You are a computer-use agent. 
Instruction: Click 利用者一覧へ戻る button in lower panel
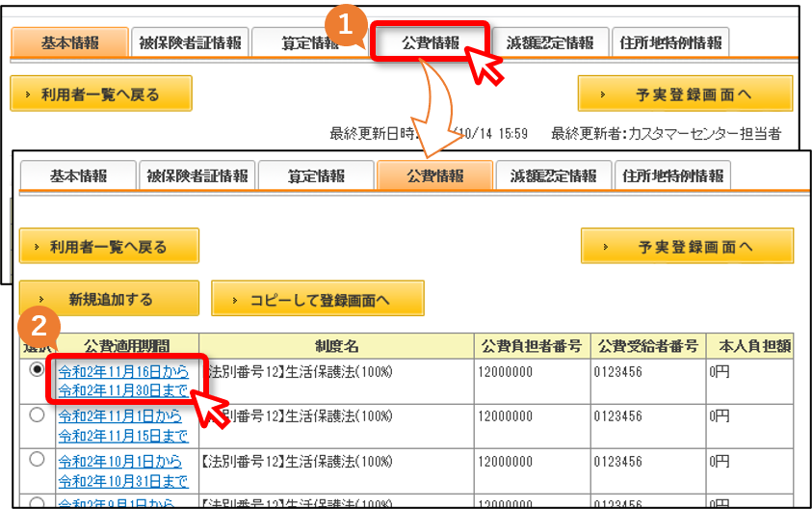(109, 246)
